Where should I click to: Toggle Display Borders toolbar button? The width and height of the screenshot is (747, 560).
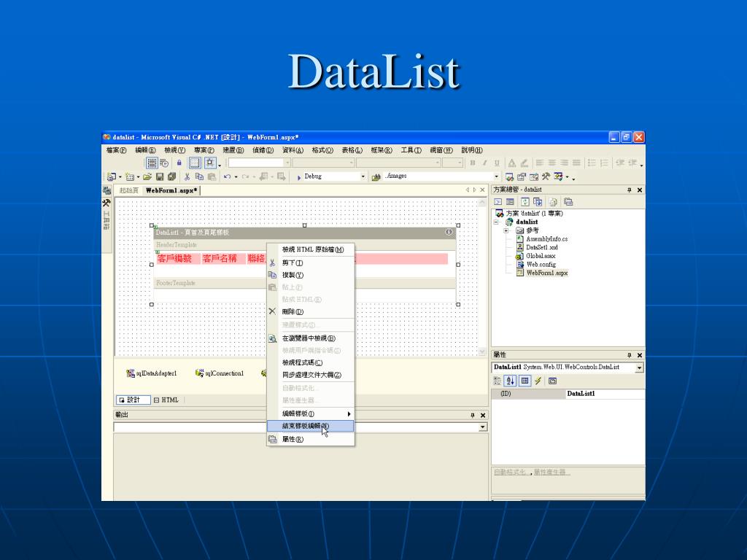pos(152,163)
